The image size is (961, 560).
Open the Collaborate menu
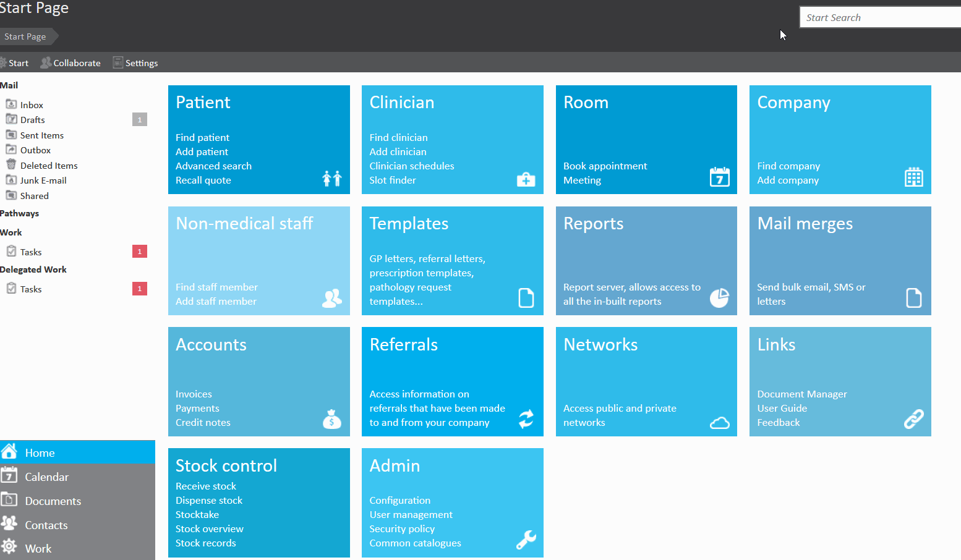tap(70, 63)
